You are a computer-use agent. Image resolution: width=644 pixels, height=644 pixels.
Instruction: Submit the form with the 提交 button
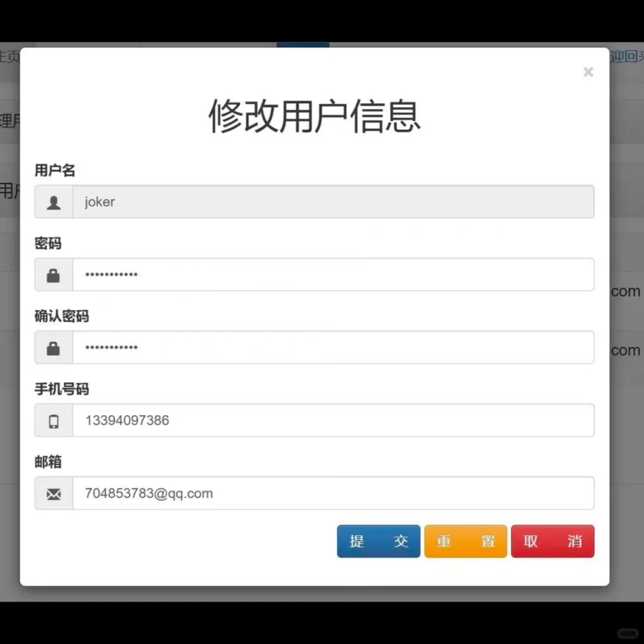click(378, 541)
